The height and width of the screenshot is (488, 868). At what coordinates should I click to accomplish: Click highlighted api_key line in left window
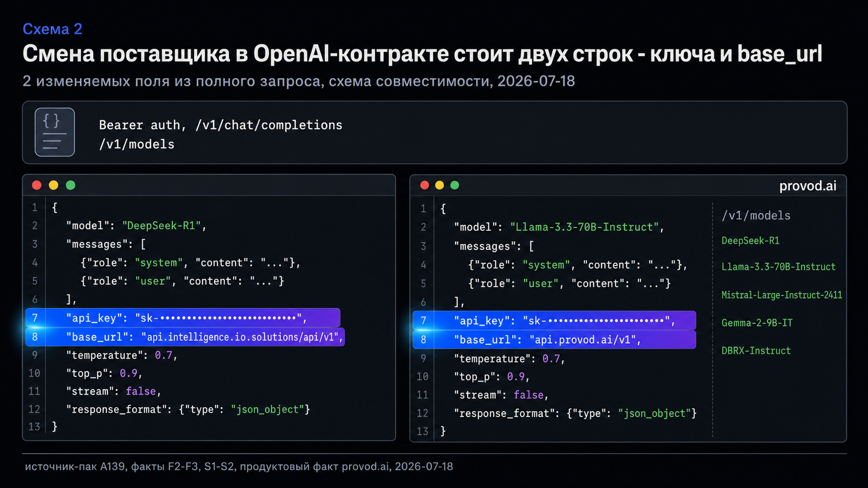click(183, 318)
